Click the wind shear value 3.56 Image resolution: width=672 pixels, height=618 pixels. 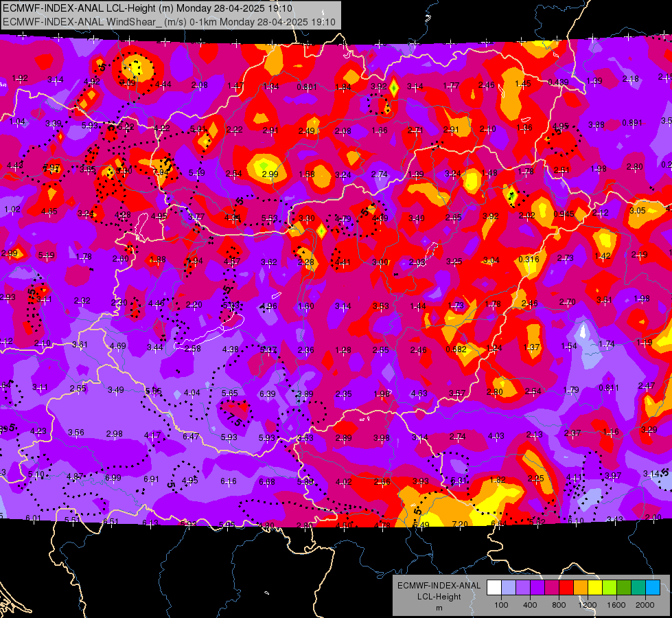76,433
